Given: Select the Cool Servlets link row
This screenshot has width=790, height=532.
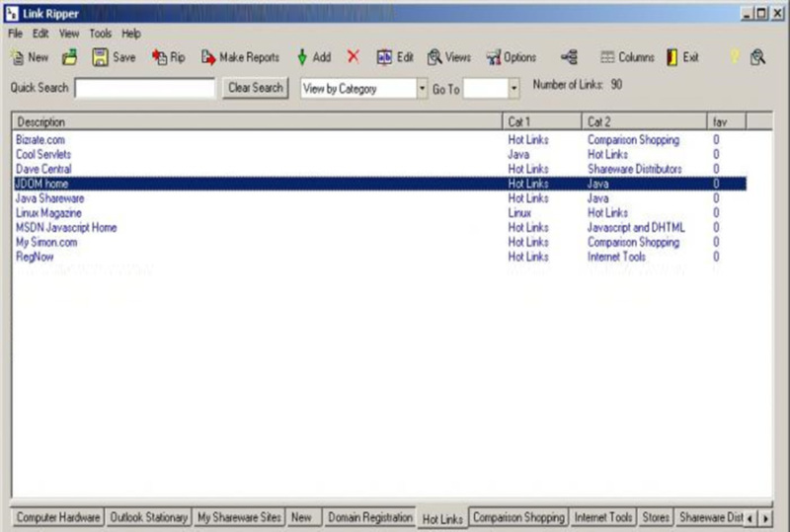Looking at the screenshot, I should [x=380, y=155].
